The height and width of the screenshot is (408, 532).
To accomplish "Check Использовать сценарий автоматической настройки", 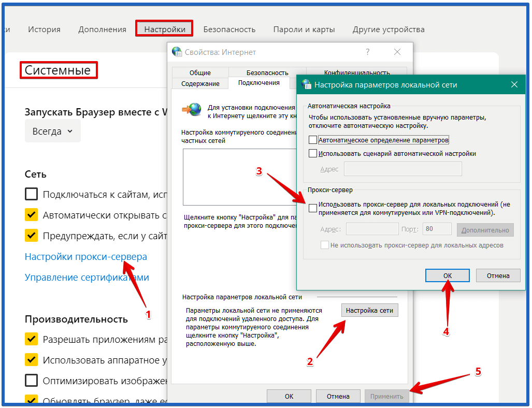I will click(313, 153).
